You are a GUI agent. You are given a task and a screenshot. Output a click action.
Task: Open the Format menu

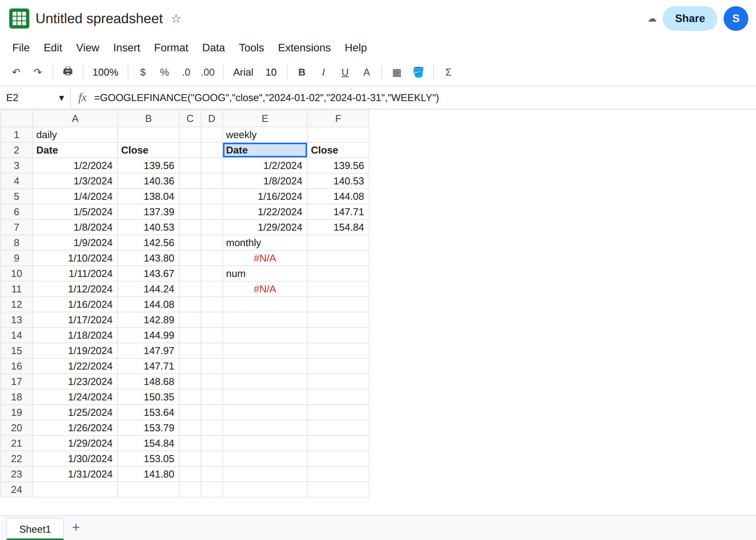click(171, 47)
